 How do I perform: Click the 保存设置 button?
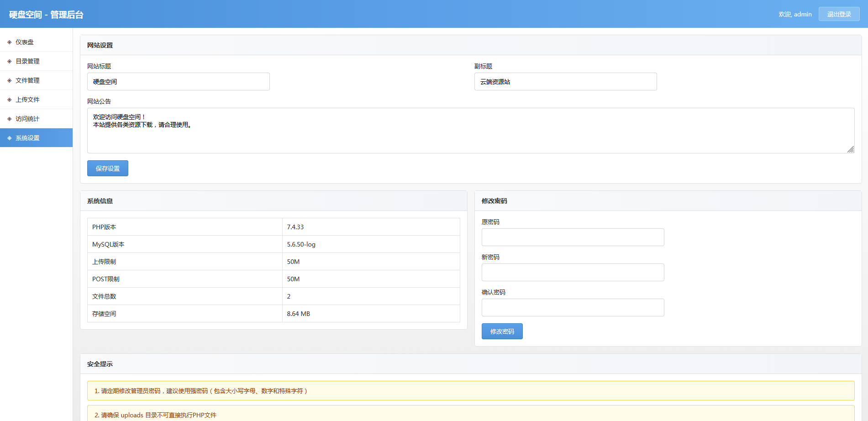108,168
